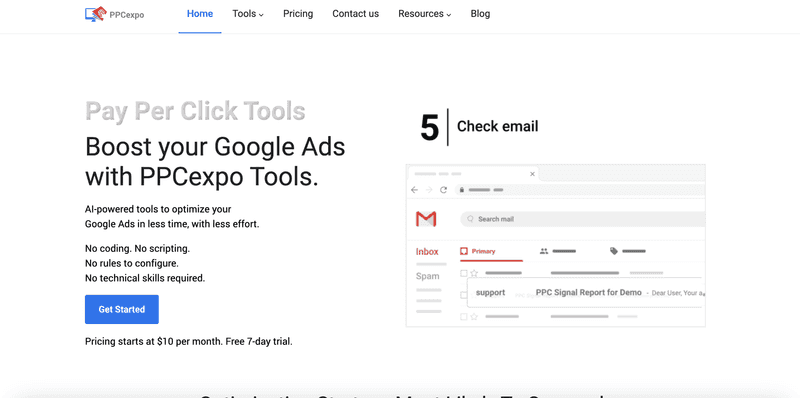
Task: Expand the Resources dropdown menu
Action: tap(424, 14)
